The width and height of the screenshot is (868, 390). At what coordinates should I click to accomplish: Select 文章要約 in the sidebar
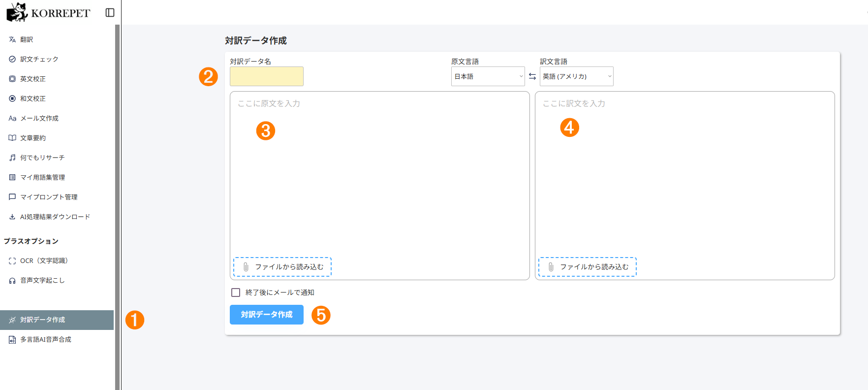57,138
